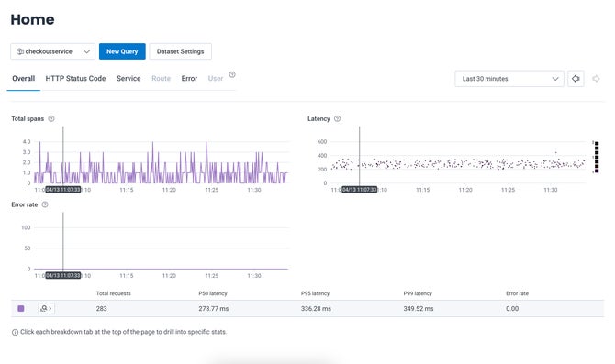The image size is (615, 364).
Task: Click the 11:07:33 timestamp marker on the Total spans chart
Action: 63,190
